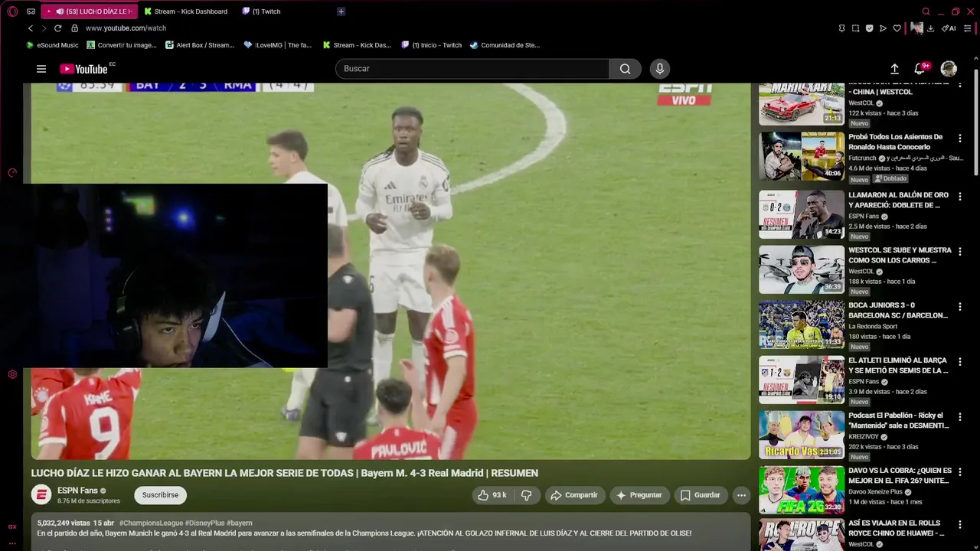Open the AI assistant toolbar button

[x=949, y=28]
